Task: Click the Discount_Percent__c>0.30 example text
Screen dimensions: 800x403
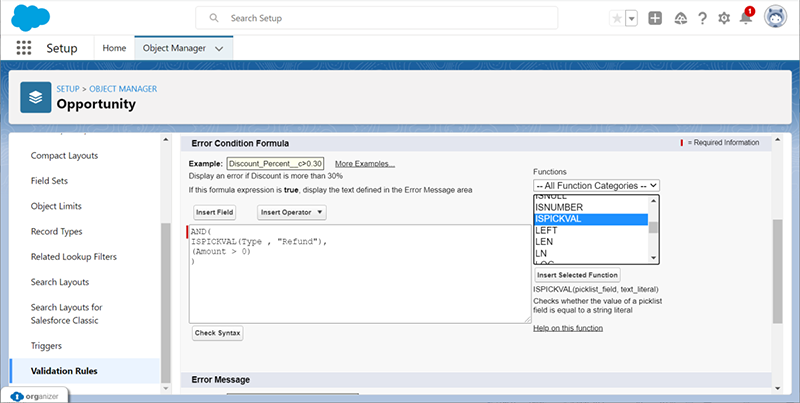Action: point(276,164)
